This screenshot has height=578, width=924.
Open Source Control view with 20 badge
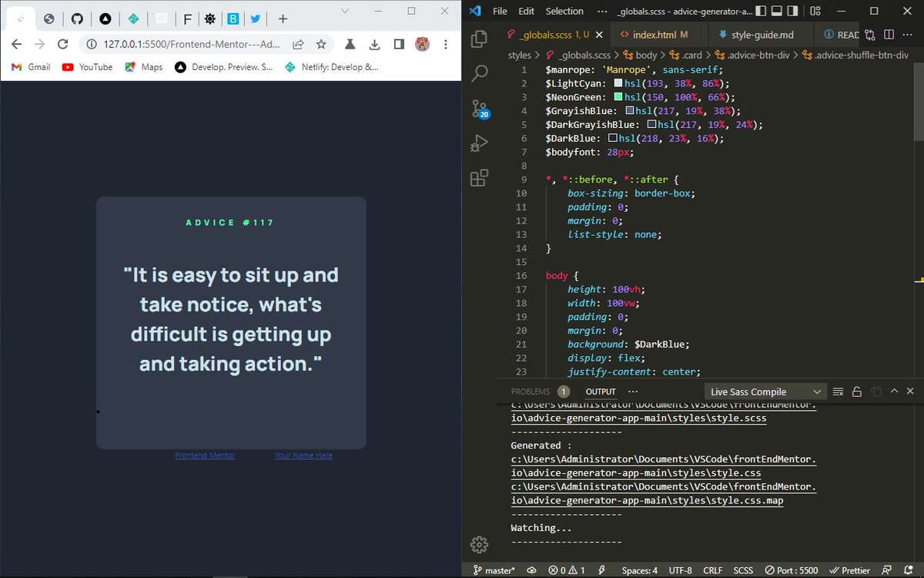click(479, 109)
